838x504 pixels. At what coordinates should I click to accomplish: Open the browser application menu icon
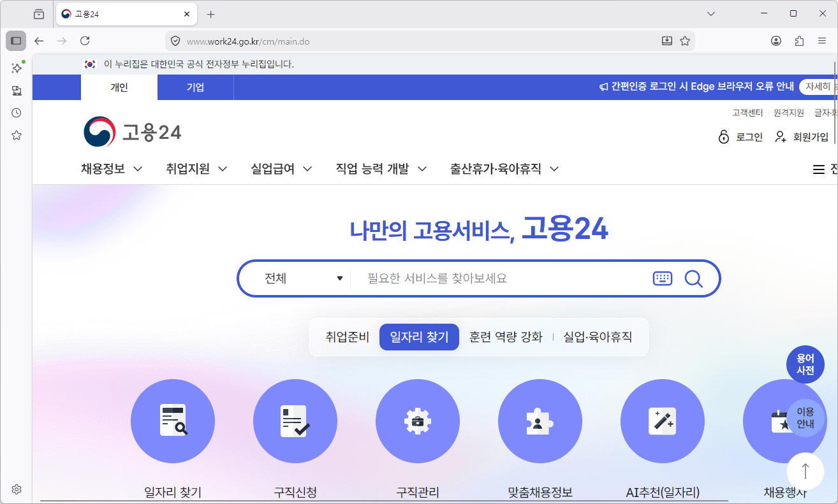coord(822,41)
